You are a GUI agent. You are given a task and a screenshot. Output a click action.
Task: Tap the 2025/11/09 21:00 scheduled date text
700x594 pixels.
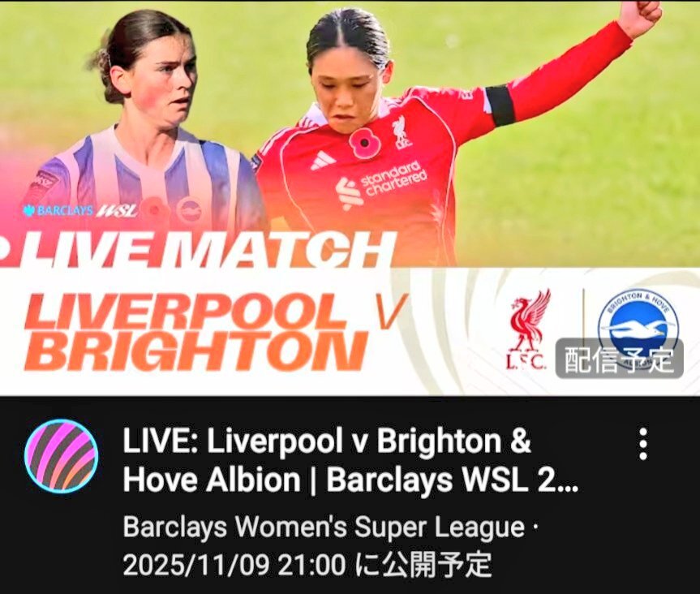click(234, 565)
